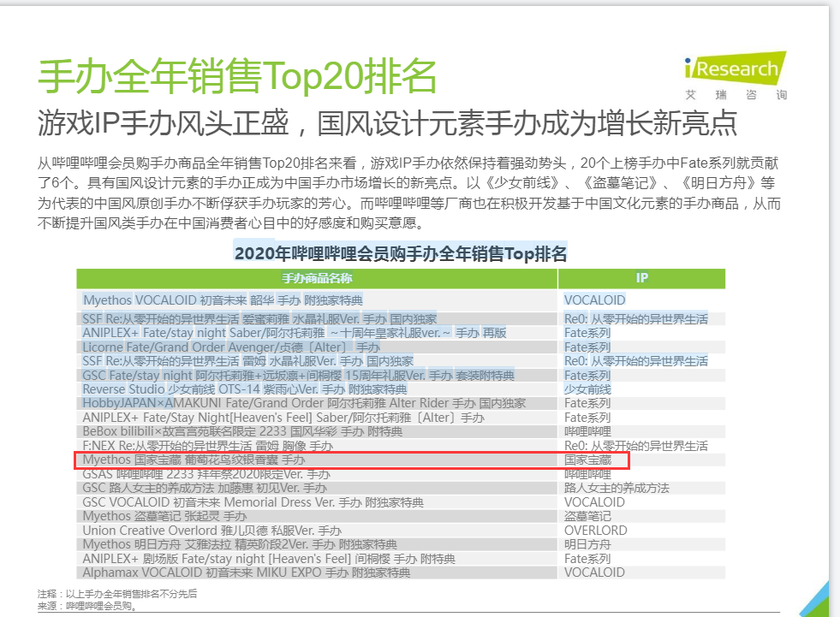
Task: Select row HobbyJAPAN×AMAKUNI Fate/Grand Order Alter Rider
Action: (x=401, y=403)
